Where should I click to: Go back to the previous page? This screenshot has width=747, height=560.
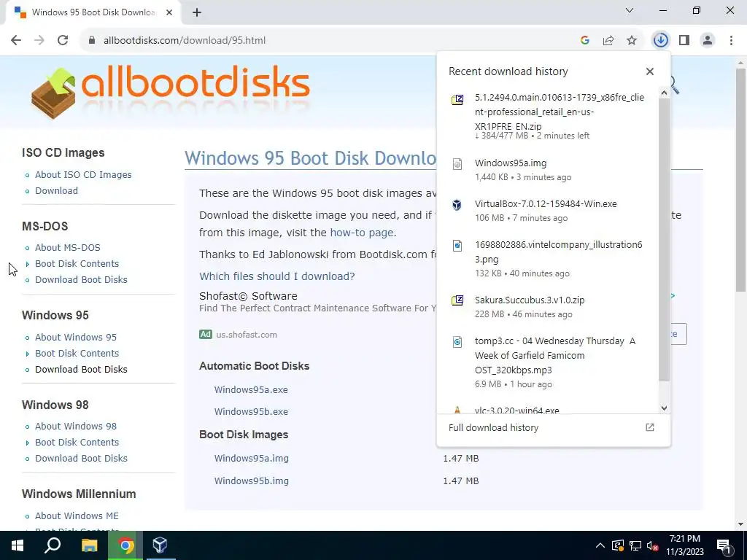pos(16,41)
